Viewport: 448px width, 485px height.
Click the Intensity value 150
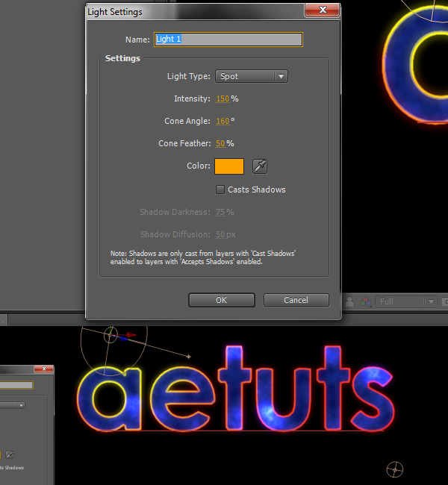tap(223, 99)
